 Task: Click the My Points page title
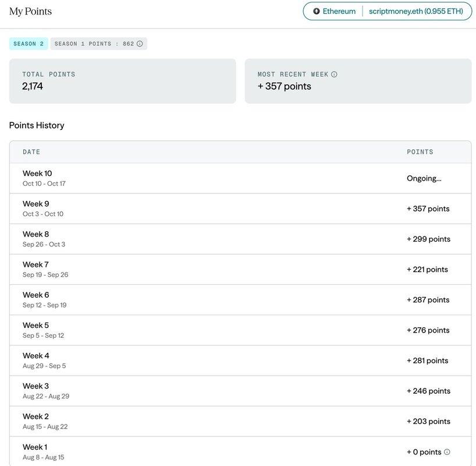pyautogui.click(x=30, y=12)
